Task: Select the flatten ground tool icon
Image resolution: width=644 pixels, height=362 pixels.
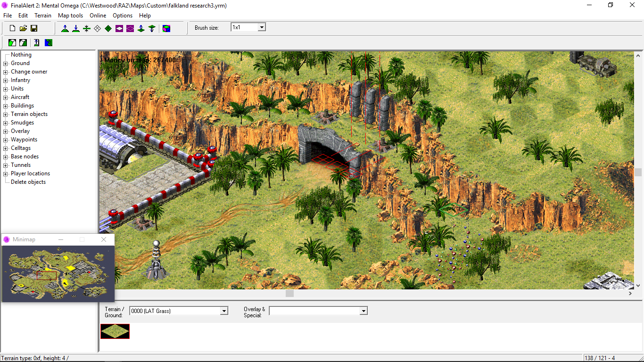Action: [x=87, y=28]
